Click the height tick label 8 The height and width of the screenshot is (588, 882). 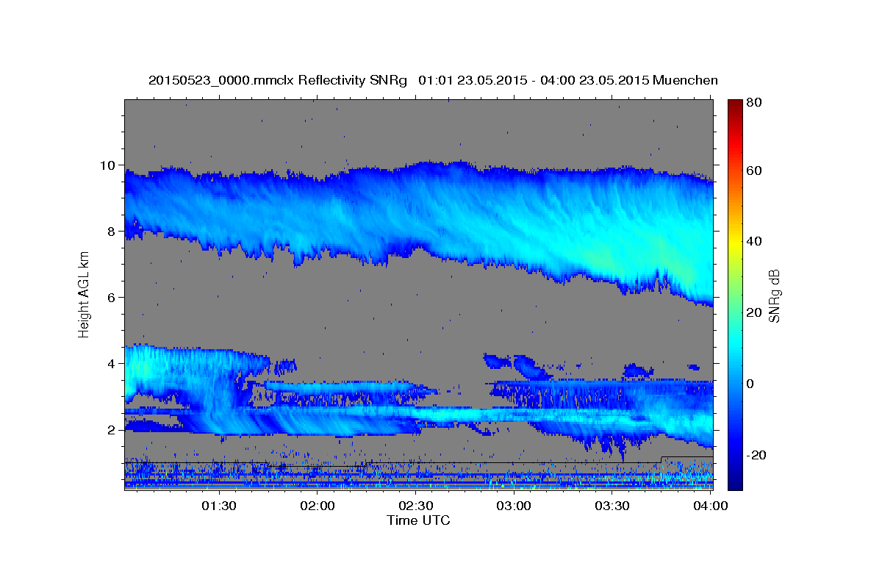click(113, 231)
